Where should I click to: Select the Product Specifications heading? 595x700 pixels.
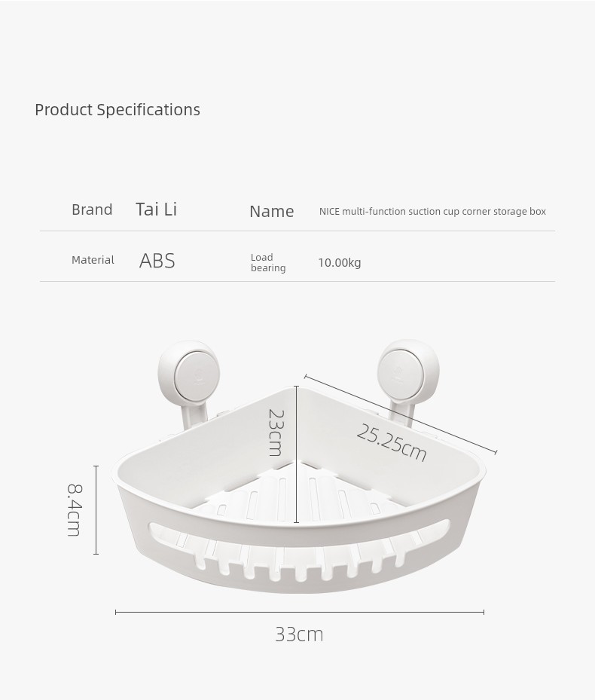[x=117, y=110]
